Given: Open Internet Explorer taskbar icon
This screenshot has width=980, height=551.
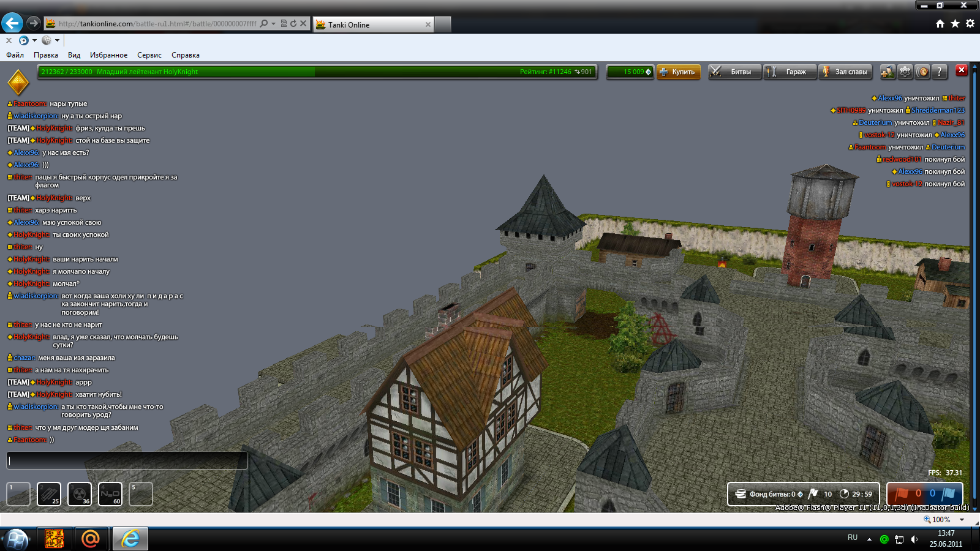Looking at the screenshot, I should click(x=130, y=539).
